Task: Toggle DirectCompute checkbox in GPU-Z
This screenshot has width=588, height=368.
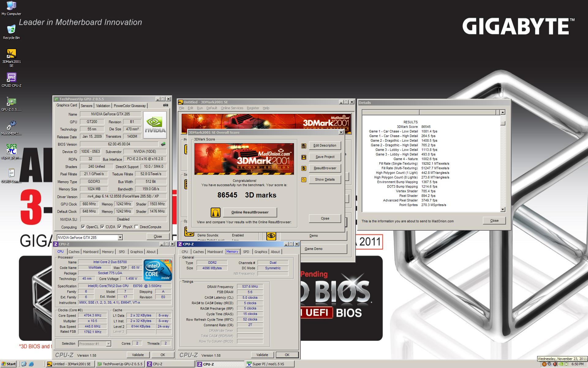Action: pyautogui.click(x=136, y=227)
